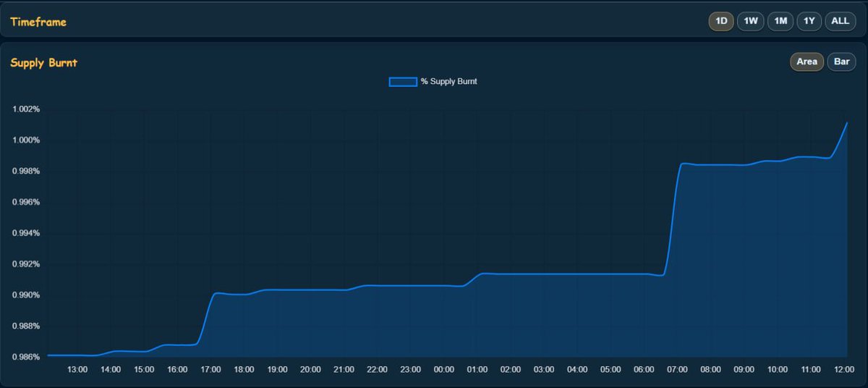The image size is (868, 388).
Task: Click the 08:00 x-axis label
Action: pyautogui.click(x=710, y=370)
